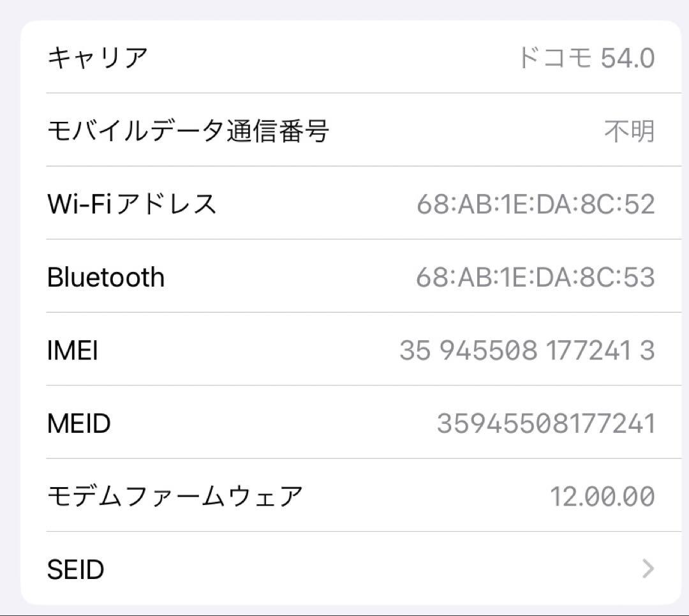Open the SEID details via its chevron
Screen dimensions: 689x616
pyautogui.click(x=647, y=568)
